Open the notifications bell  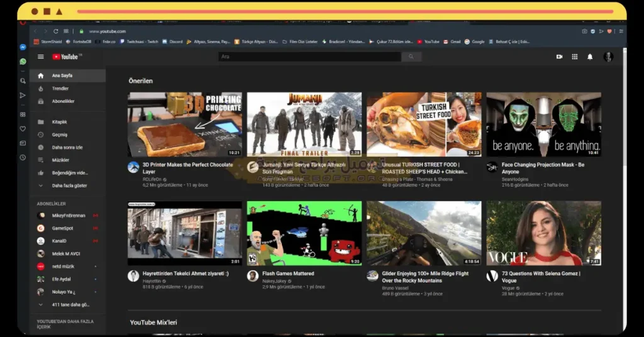(590, 57)
